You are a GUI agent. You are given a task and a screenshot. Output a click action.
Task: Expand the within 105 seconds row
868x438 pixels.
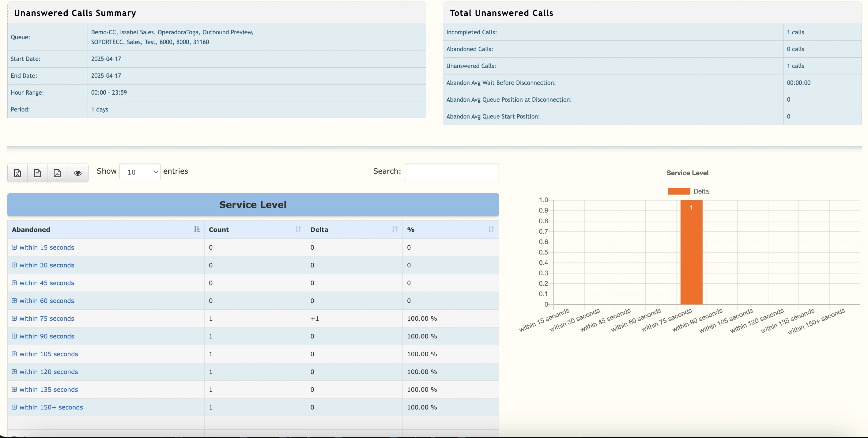click(x=48, y=354)
